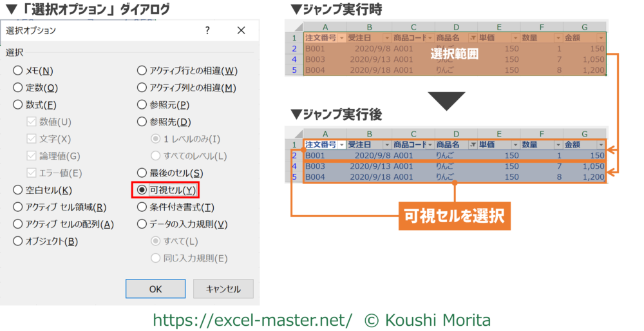Pick the アクティブ行との相違(W) option
Viewport: 644px width, 331px height.
click(142, 71)
